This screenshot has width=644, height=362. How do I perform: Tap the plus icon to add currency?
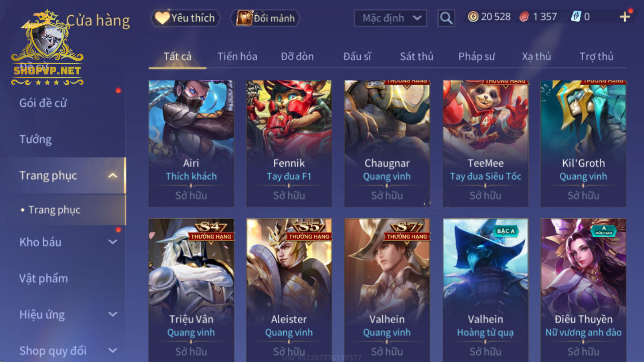pos(625,17)
